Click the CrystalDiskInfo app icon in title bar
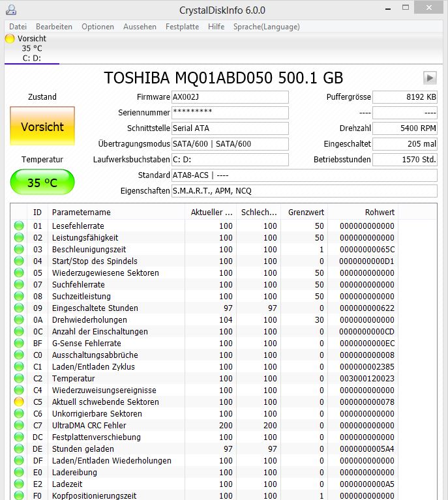This screenshot has height=500, width=448. pos(11,10)
